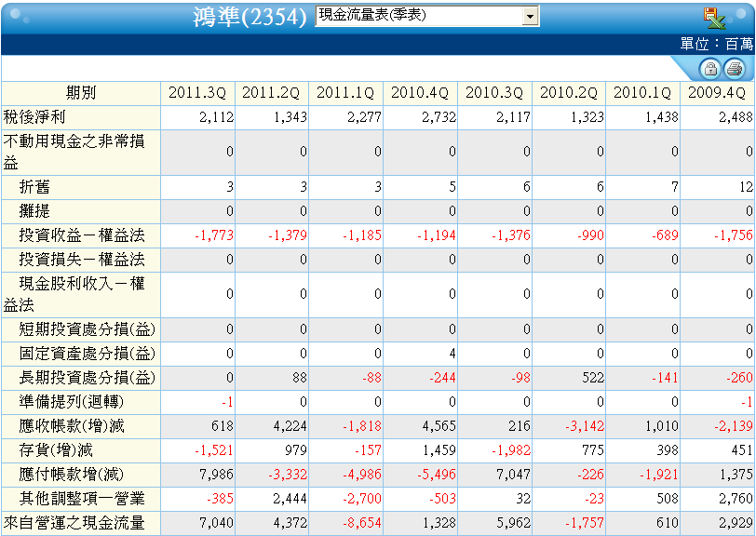Click the 攤提 row label

click(34, 211)
